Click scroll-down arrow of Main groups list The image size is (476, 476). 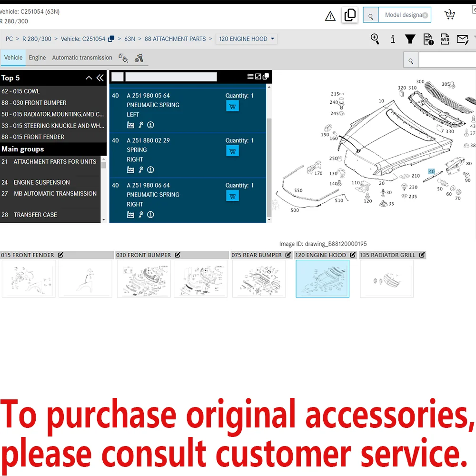tap(103, 219)
